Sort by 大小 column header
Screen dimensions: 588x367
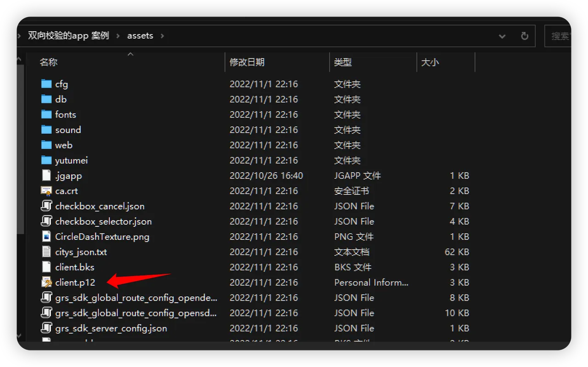coord(430,62)
